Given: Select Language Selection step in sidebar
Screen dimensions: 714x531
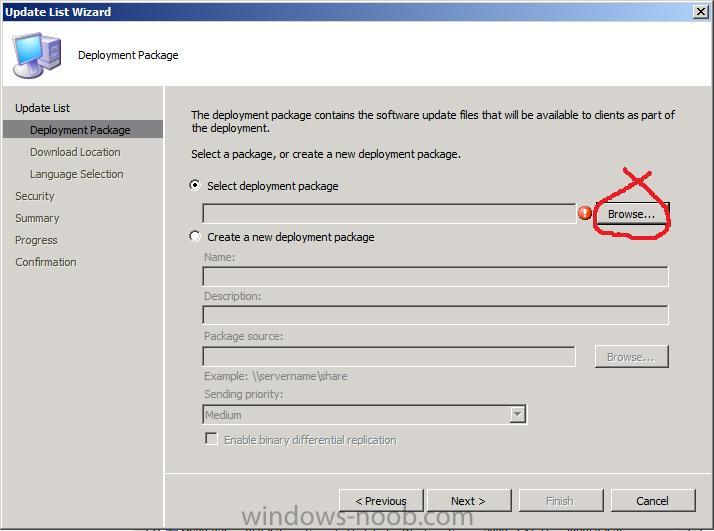Looking at the screenshot, I should (76, 174).
